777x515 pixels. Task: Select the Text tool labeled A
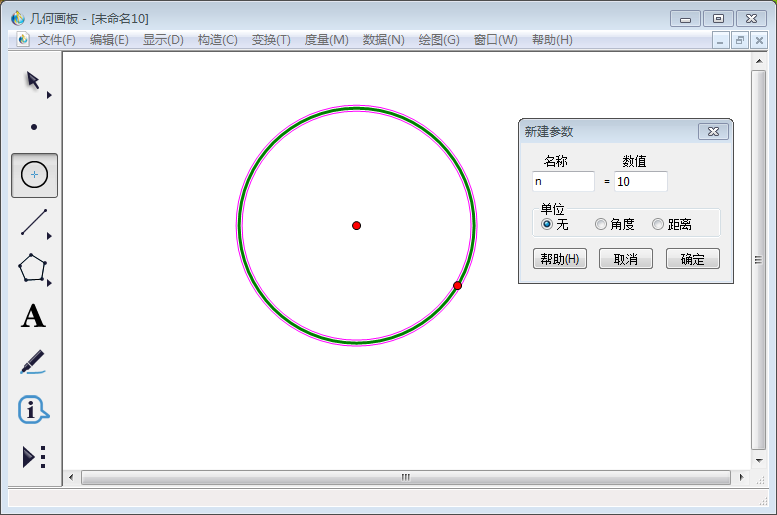33,316
